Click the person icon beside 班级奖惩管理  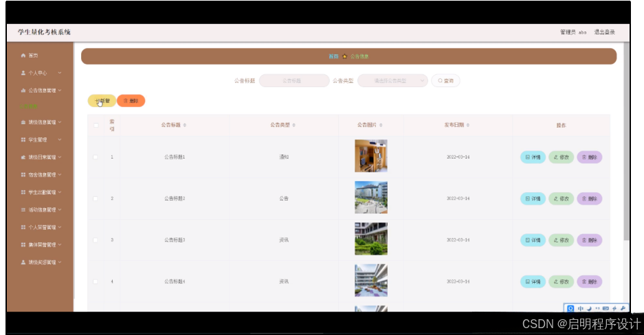click(23, 262)
